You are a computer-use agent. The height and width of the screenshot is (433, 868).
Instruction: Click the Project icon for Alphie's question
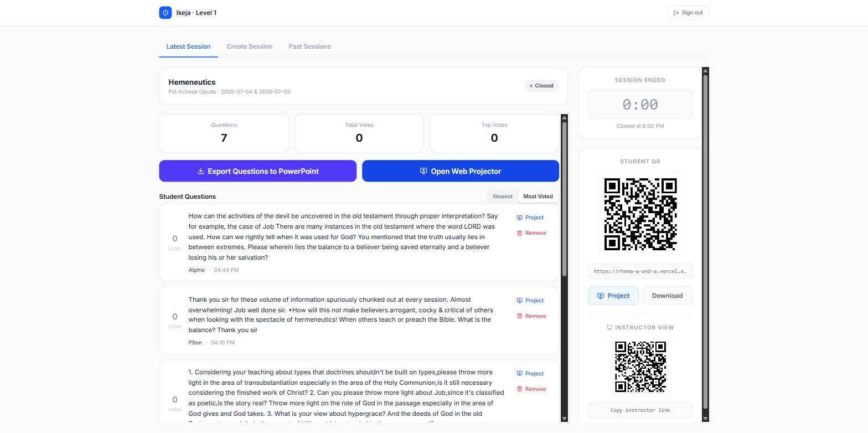[519, 218]
